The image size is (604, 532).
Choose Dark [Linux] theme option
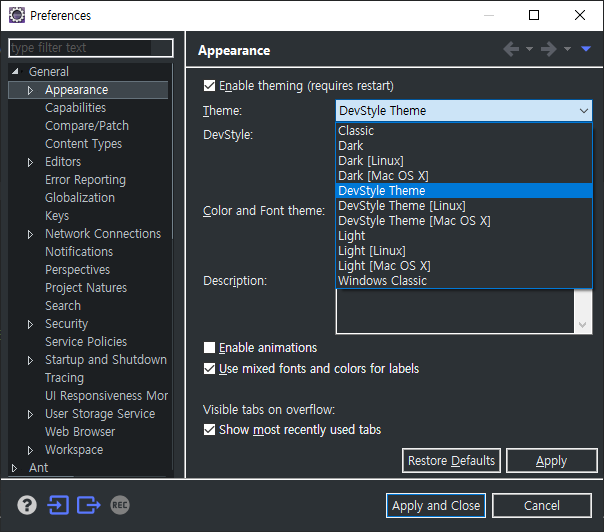pos(464,161)
